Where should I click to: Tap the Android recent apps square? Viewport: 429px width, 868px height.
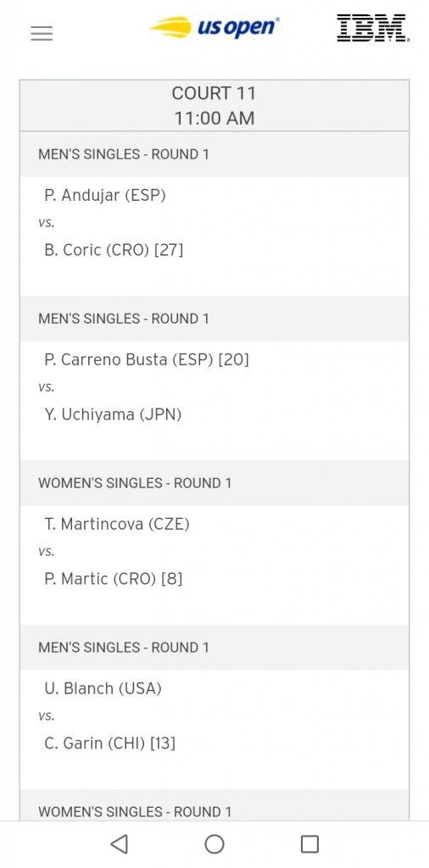click(309, 843)
